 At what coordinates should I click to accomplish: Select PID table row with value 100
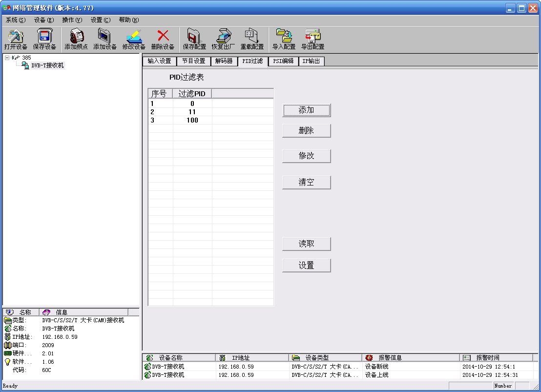[211, 120]
